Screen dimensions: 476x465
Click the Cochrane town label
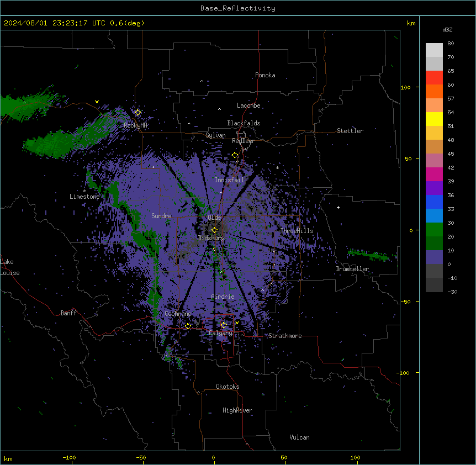[x=178, y=314]
